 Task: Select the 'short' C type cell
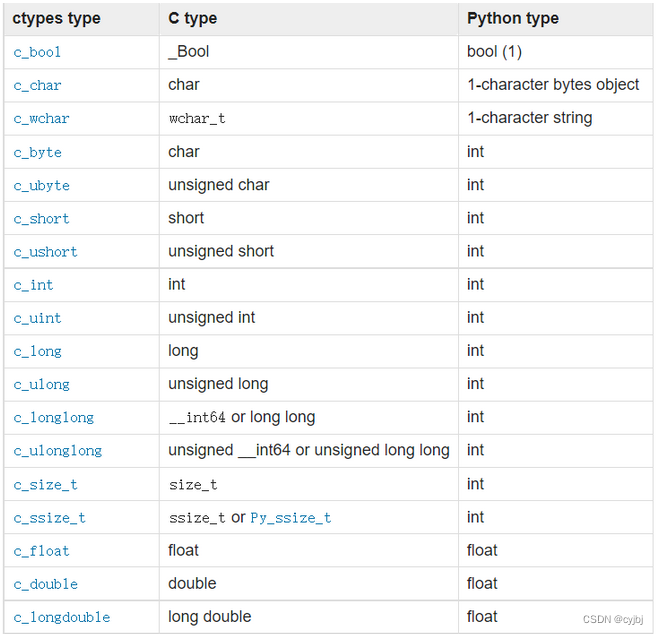click(x=308, y=218)
